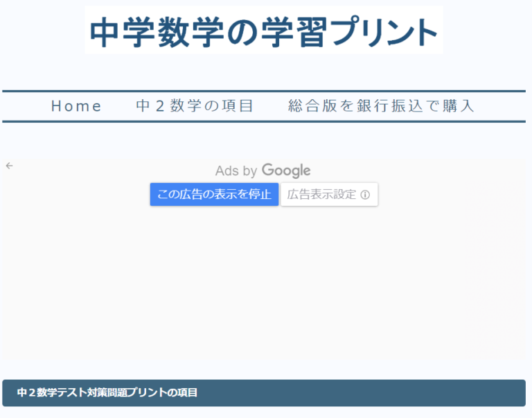Click the 中学数学の学習プリント site title
The width and height of the screenshot is (532, 418).
(x=264, y=32)
